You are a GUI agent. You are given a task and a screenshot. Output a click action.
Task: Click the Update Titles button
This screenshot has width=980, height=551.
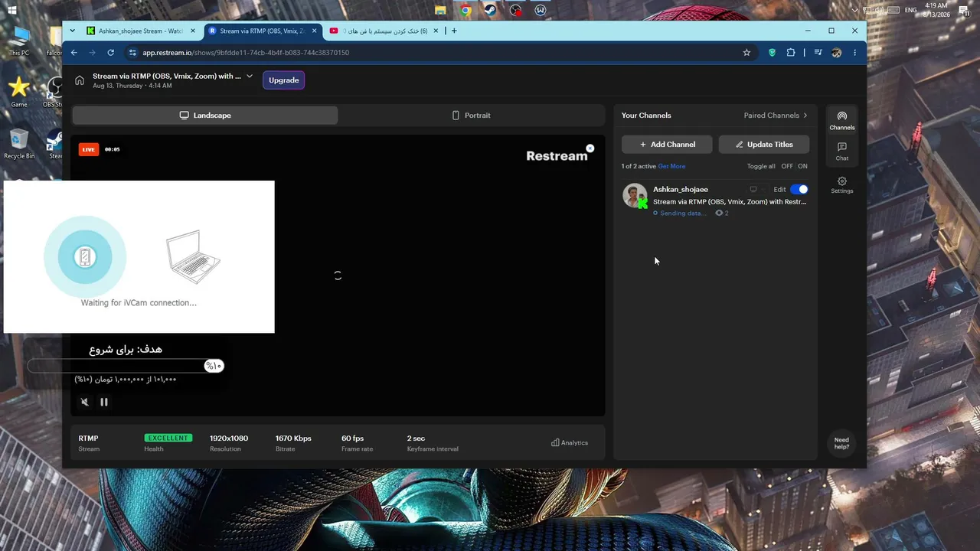[764, 145]
